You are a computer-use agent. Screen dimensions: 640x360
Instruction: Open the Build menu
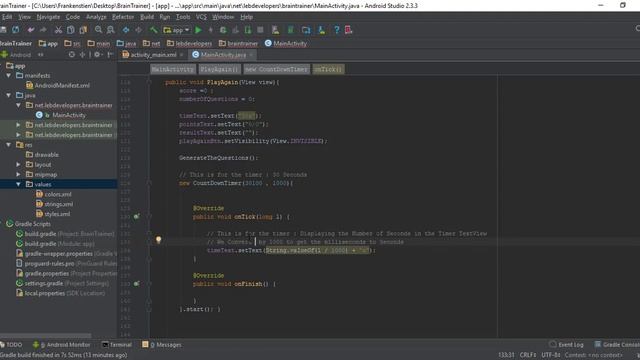(x=147, y=17)
